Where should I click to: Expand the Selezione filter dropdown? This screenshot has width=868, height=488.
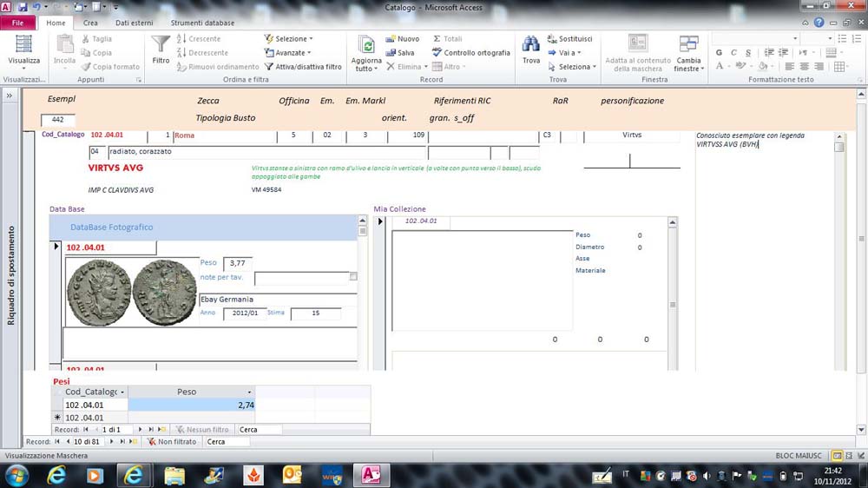[293, 39]
